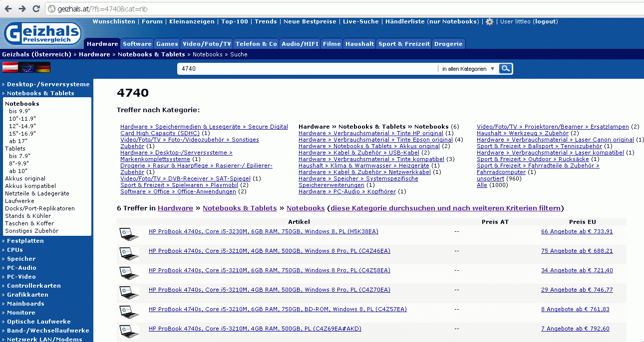Go to the Sport & Freizeit tab
This screenshot has width=644, height=342.
404,44
